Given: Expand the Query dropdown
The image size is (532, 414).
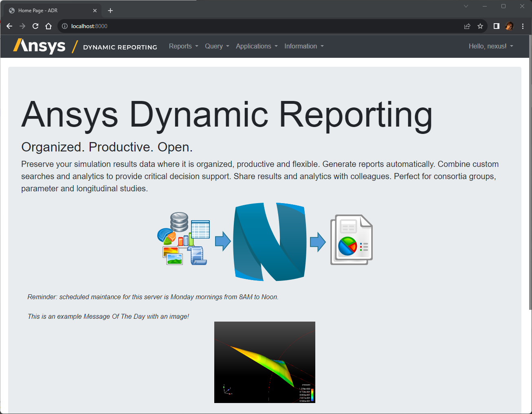Looking at the screenshot, I should [217, 46].
